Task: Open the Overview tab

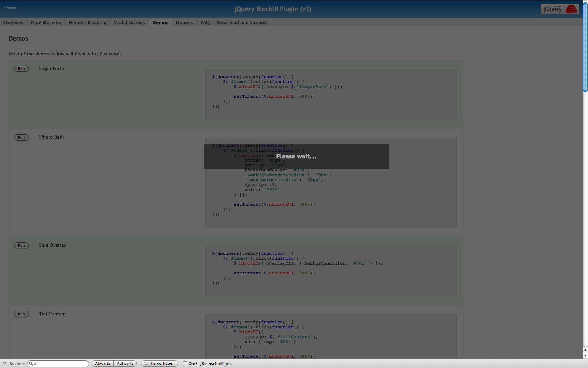Action: (x=14, y=22)
